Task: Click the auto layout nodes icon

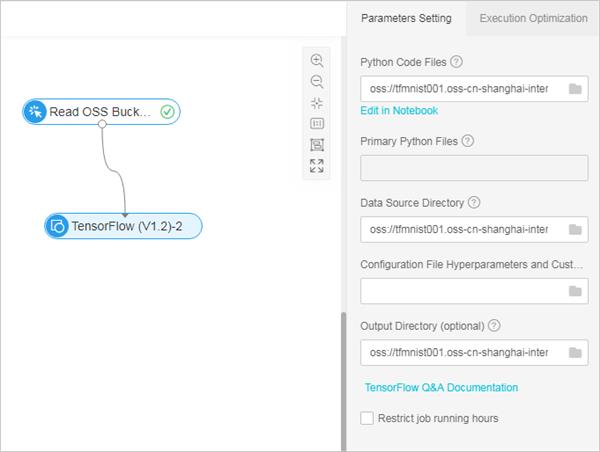Action: tap(317, 144)
